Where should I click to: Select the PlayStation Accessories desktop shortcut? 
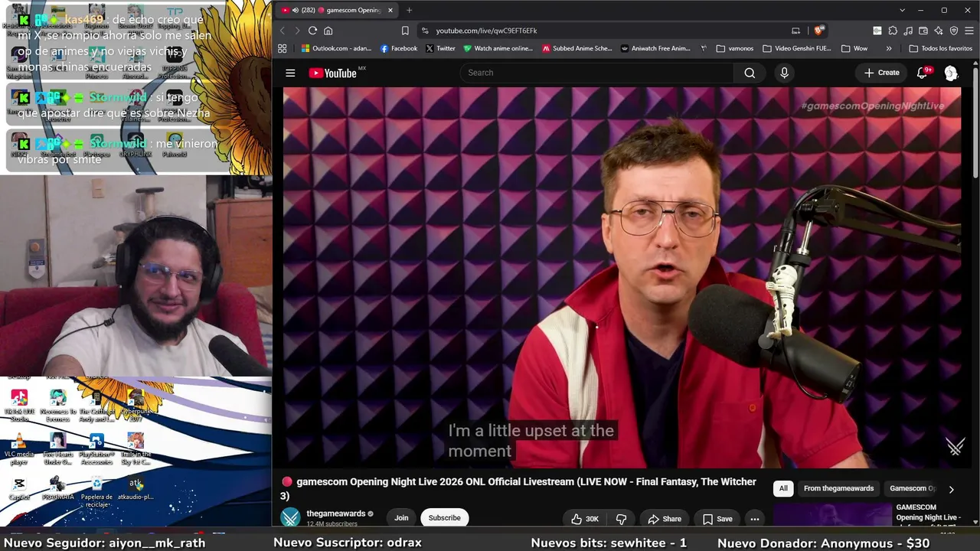(96, 449)
